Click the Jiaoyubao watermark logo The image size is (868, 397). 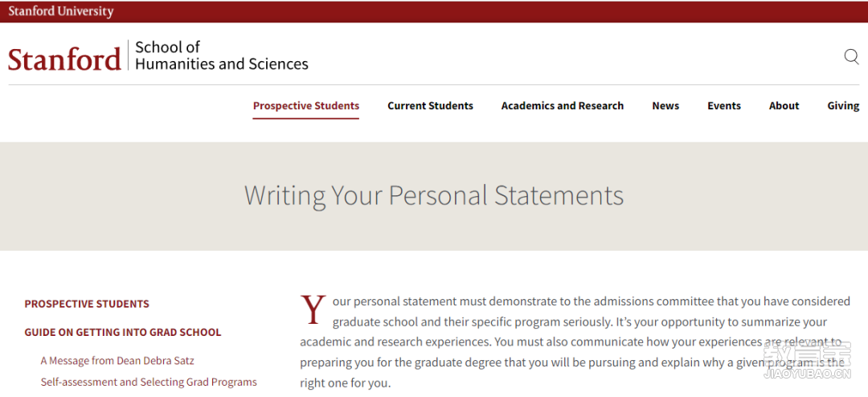point(805,359)
